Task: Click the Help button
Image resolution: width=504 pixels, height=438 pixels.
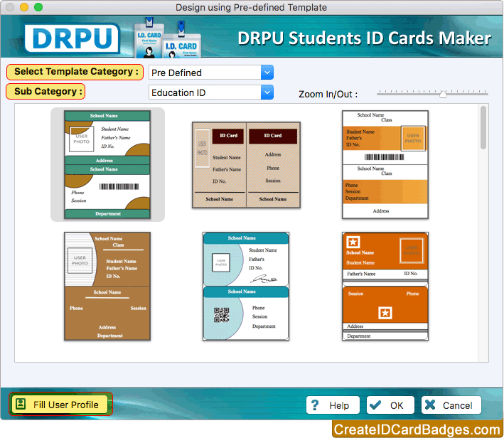Action: [x=333, y=405]
